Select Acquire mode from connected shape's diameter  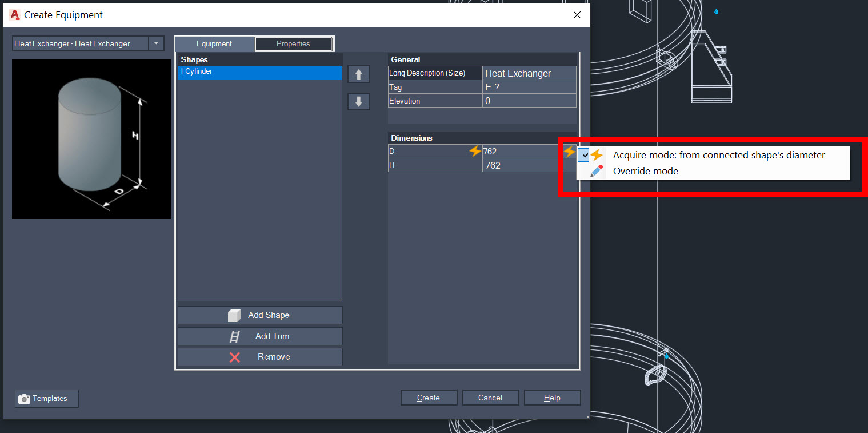pyautogui.click(x=718, y=154)
